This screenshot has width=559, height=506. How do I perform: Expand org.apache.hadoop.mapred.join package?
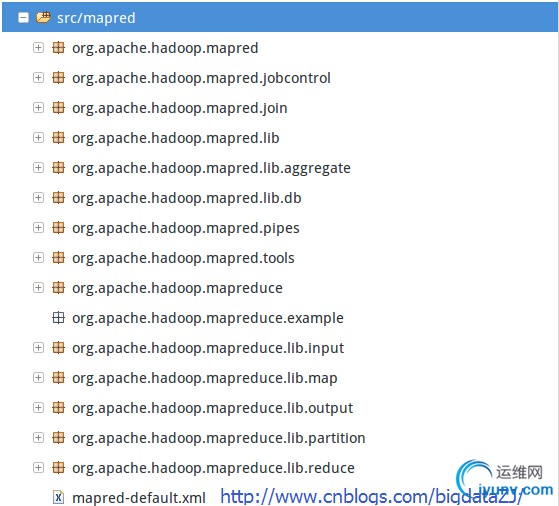tap(38, 107)
